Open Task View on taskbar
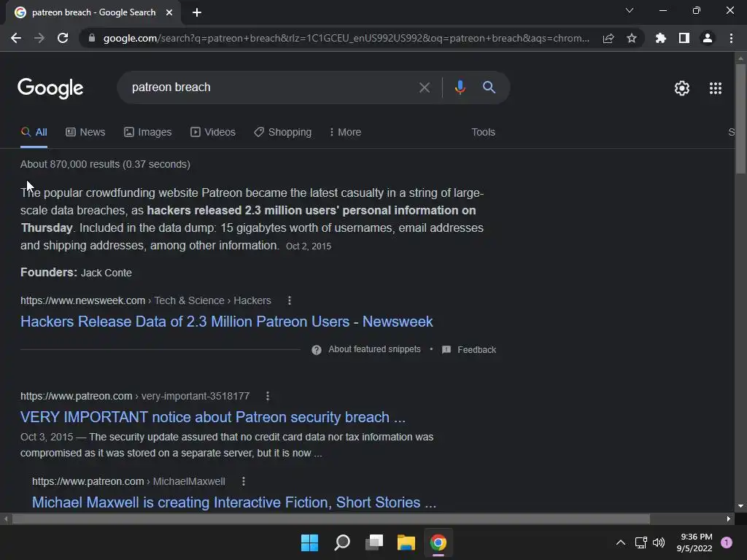747x560 pixels. (374, 542)
